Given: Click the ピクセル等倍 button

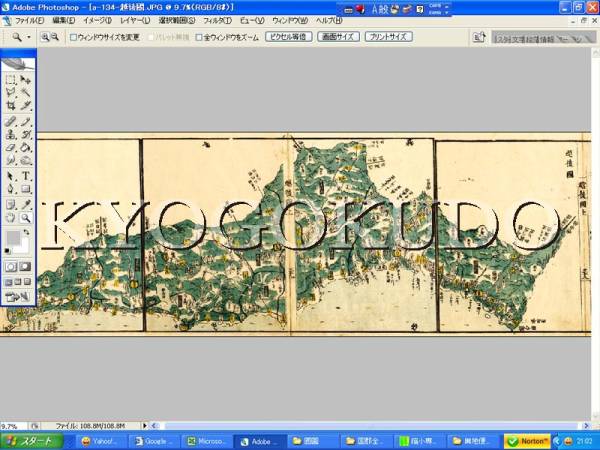Looking at the screenshot, I should coord(289,37).
